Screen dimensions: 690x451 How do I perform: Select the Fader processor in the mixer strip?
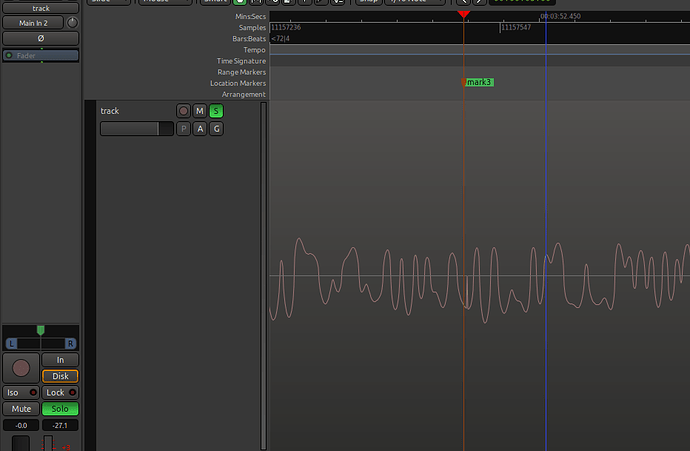coord(40,55)
